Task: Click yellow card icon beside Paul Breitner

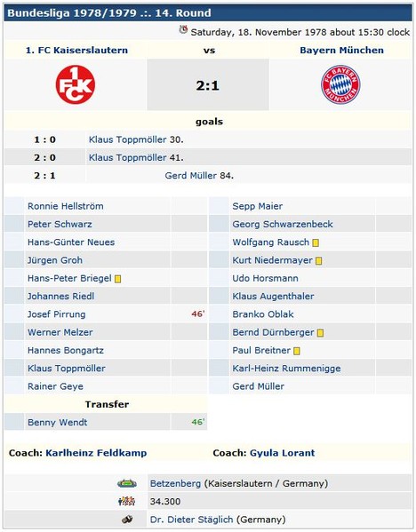Action: coord(297,351)
